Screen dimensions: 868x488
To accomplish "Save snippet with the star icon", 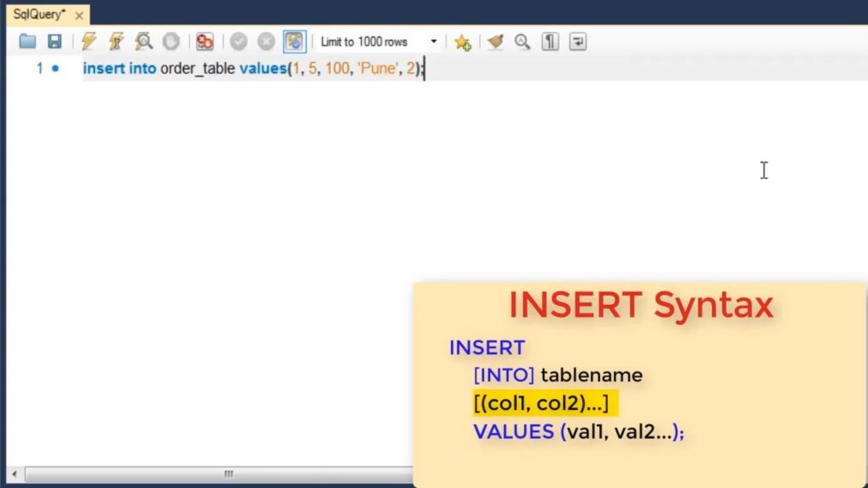I will tap(462, 42).
